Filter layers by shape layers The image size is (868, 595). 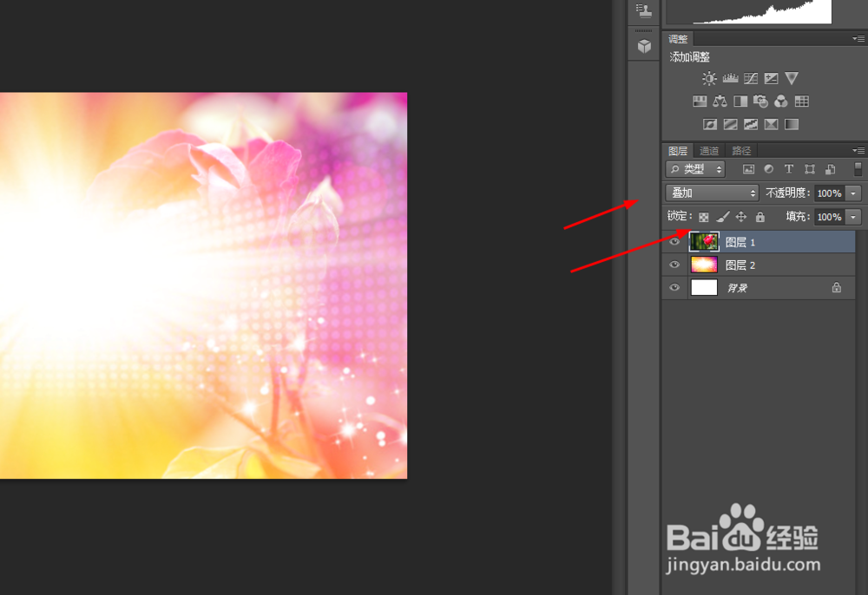[x=809, y=169]
